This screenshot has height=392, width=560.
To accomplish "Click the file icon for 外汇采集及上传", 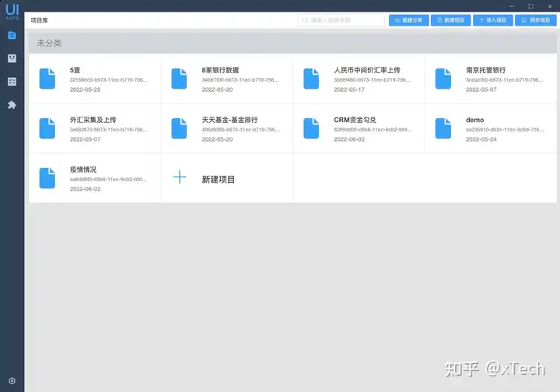I will pyautogui.click(x=47, y=128).
